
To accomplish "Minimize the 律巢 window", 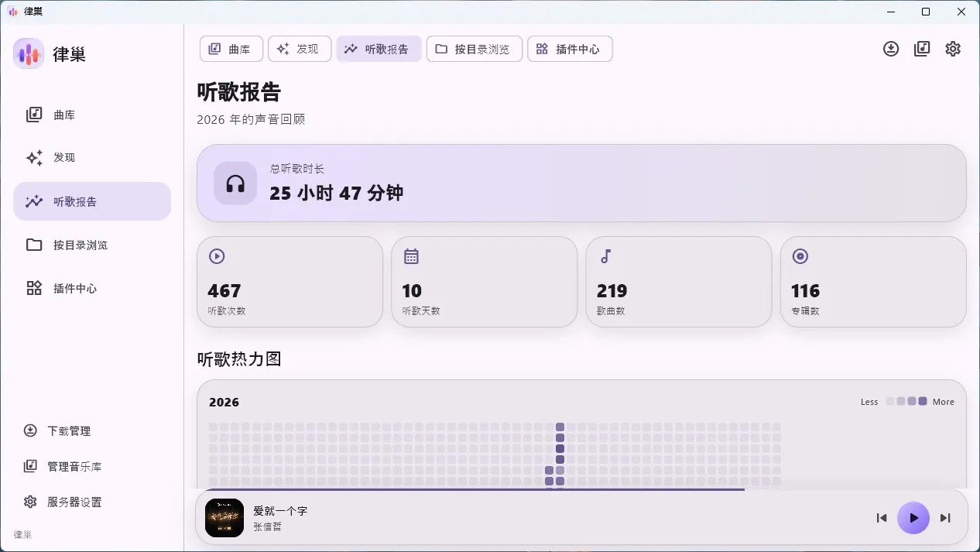I will (890, 11).
